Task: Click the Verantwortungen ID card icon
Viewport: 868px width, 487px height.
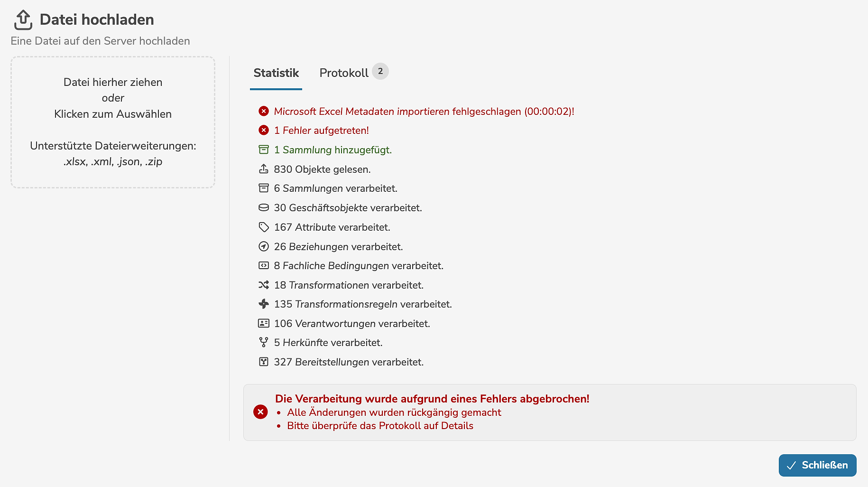Action: [264, 323]
